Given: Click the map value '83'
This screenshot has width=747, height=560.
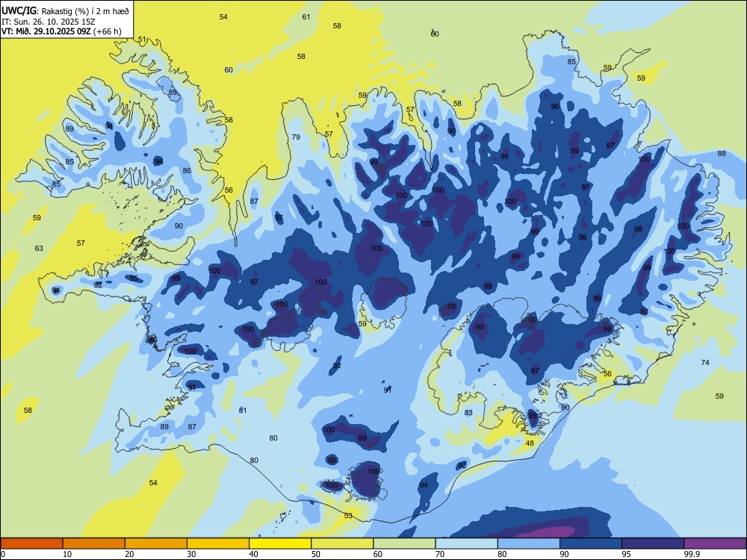Looking at the screenshot, I should click(x=468, y=413).
